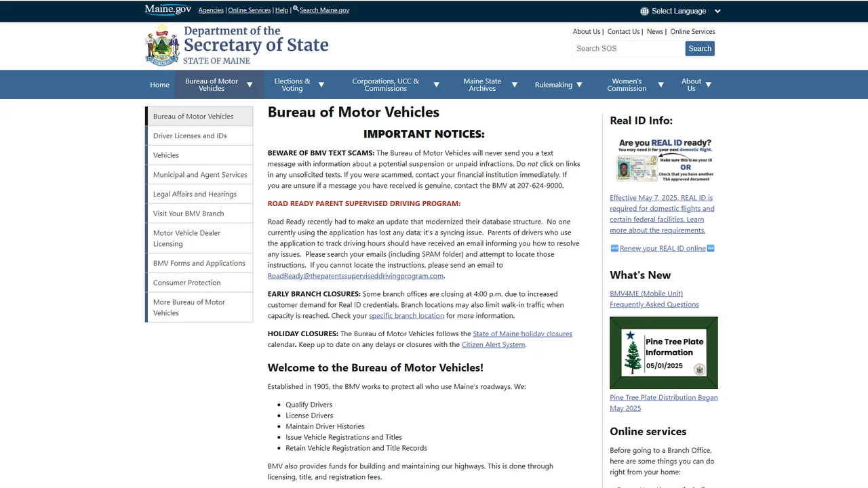Expand the Women's Commission dropdown arrow
This screenshot has height=488, width=868.
point(661,85)
